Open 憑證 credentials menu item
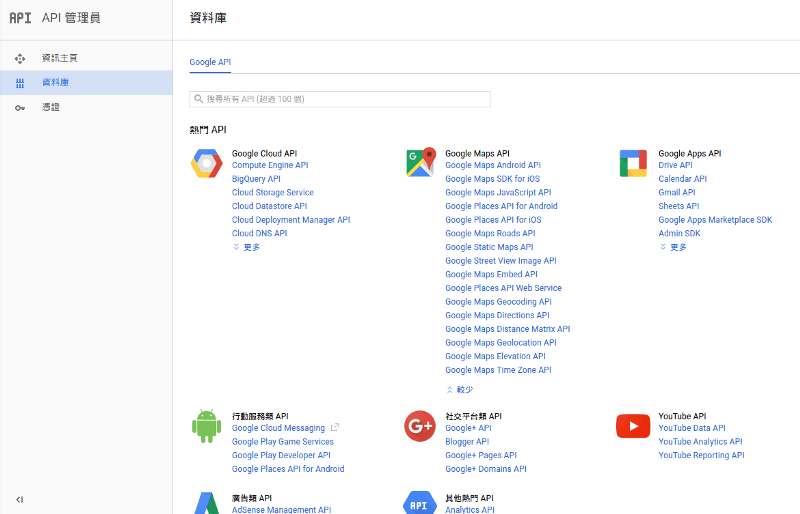 [86, 107]
